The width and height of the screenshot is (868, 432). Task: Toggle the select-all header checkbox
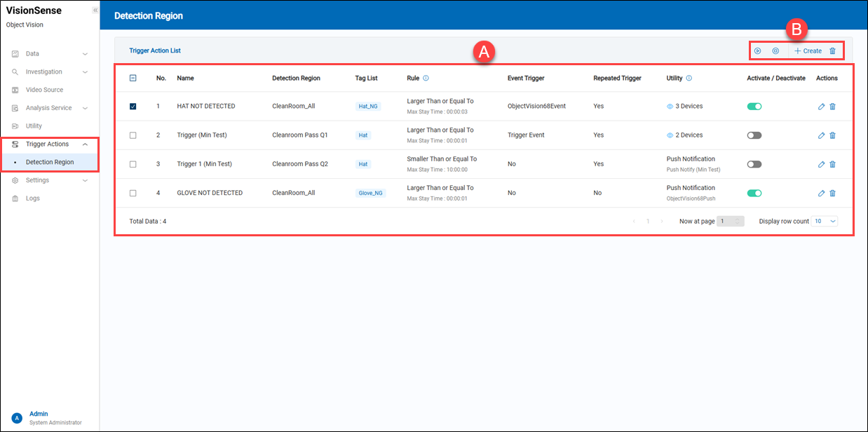click(x=133, y=79)
